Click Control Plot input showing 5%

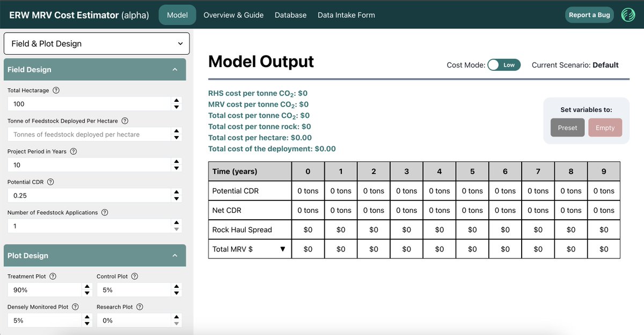pyautogui.click(x=134, y=290)
